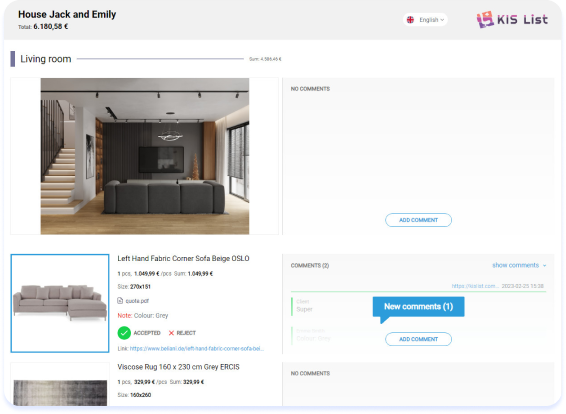
Task: Open the beliani.de sofa product link
Action: 197,349
